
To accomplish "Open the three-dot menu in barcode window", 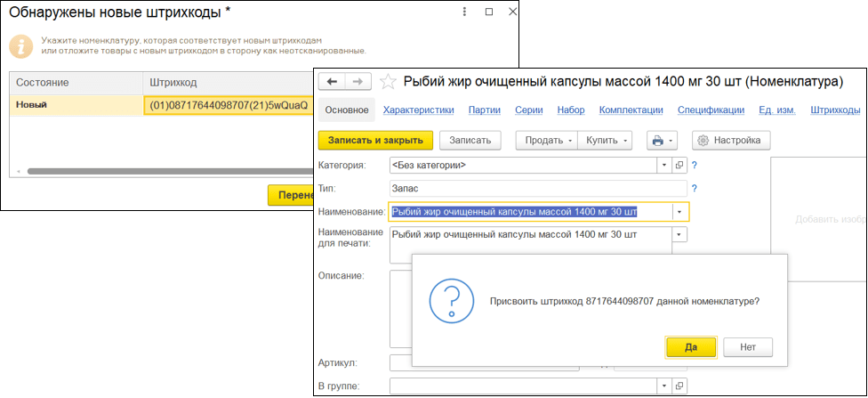I will coord(465,13).
